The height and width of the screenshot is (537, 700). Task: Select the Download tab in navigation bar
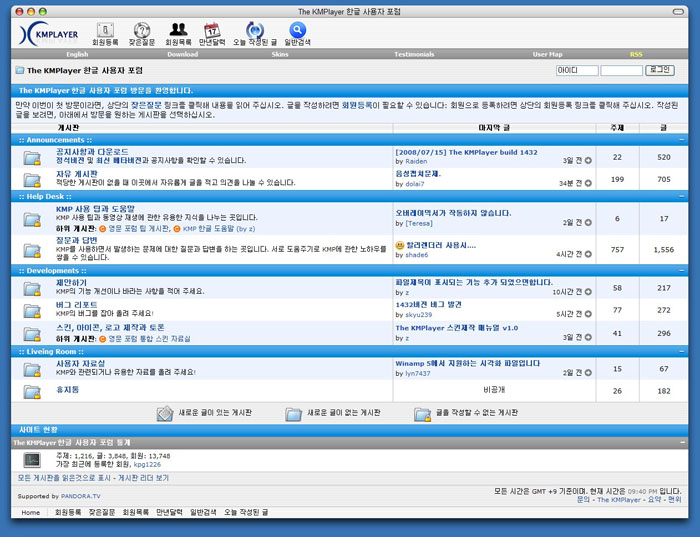(x=182, y=54)
